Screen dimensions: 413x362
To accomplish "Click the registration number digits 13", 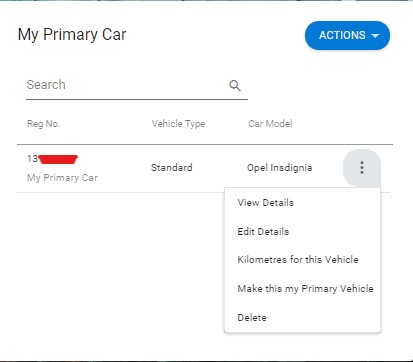I will (x=32, y=158).
